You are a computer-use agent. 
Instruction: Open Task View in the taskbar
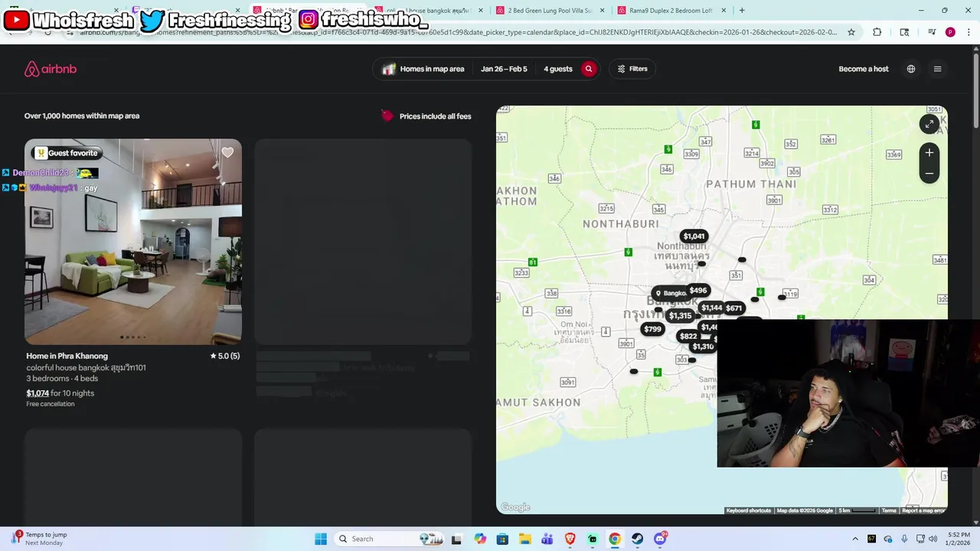[x=456, y=539]
